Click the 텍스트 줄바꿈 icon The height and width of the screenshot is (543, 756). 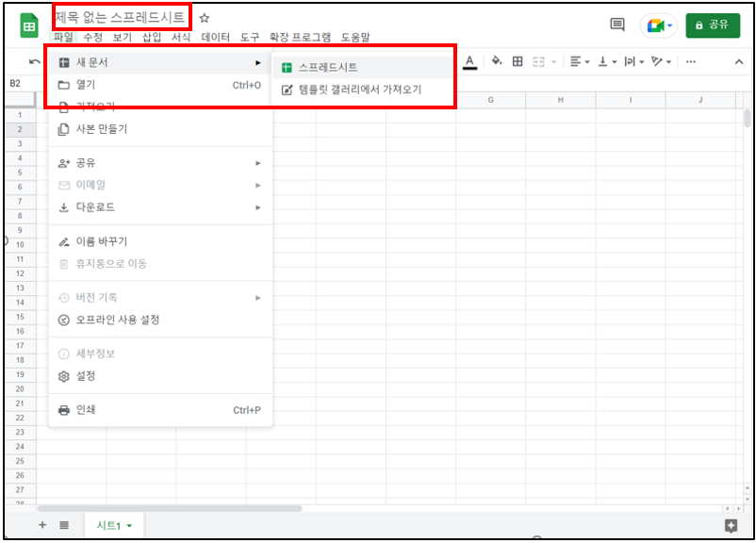630,60
